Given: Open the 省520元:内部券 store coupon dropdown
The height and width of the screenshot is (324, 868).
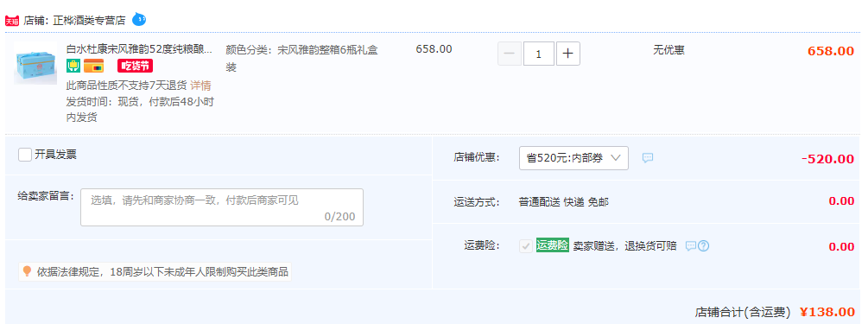Looking at the screenshot, I should point(573,158).
